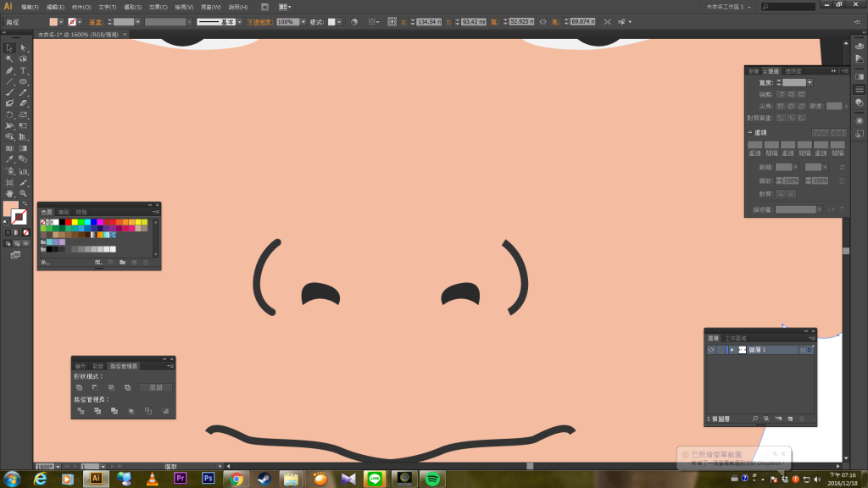Select Draw Normal mode button
868x488 pixels.
[8, 243]
